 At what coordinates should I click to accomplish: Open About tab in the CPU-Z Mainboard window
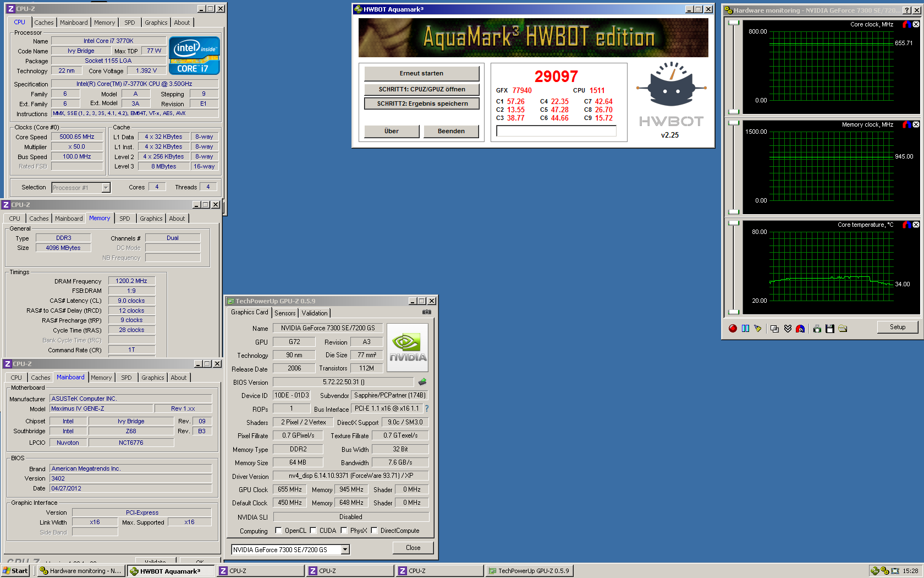179,378
